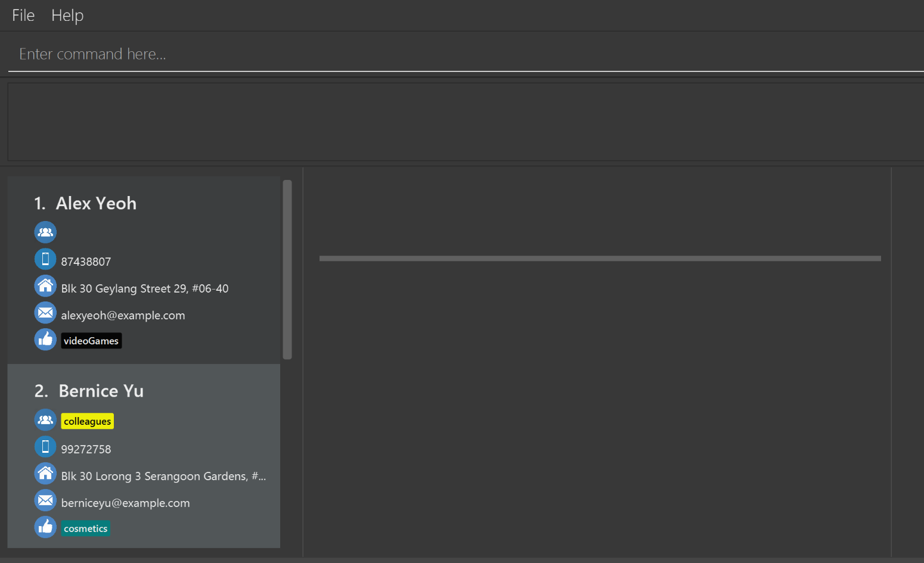Viewport: 924px width, 563px height.
Task: Click the yellow colleagues tag
Action: pos(87,421)
